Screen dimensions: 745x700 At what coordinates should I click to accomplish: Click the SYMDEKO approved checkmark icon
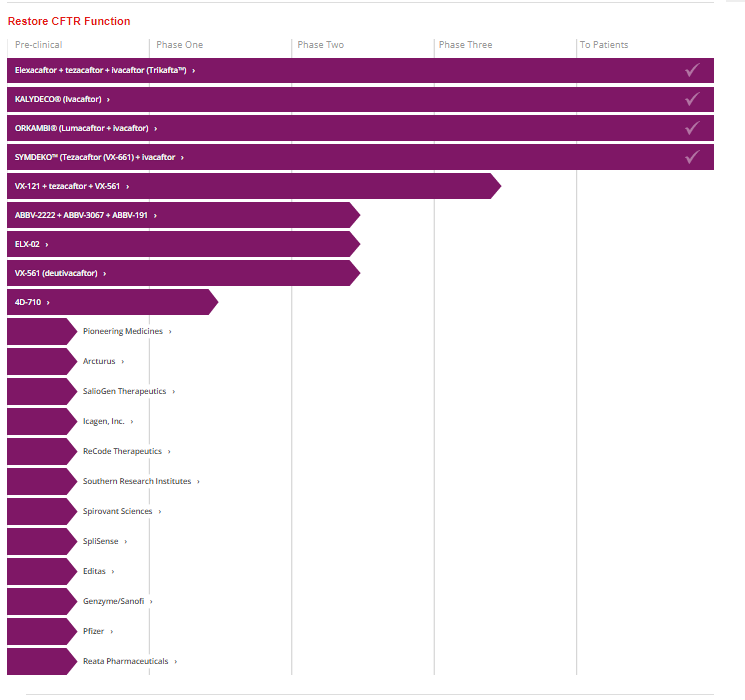pos(692,157)
